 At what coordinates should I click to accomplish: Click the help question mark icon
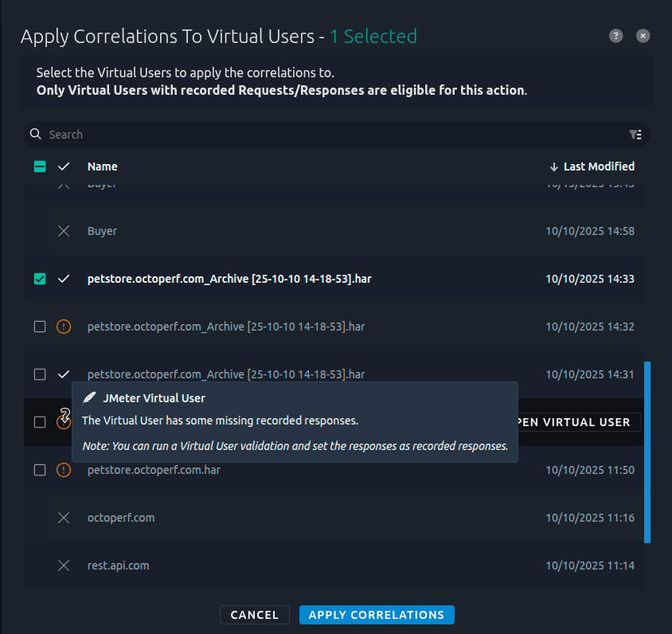point(615,36)
